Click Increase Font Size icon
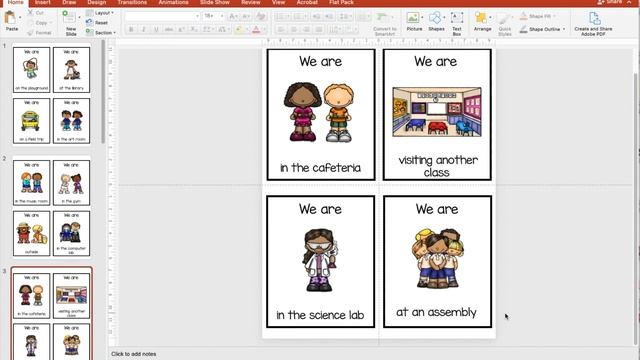The image size is (640, 360). tap(233, 16)
